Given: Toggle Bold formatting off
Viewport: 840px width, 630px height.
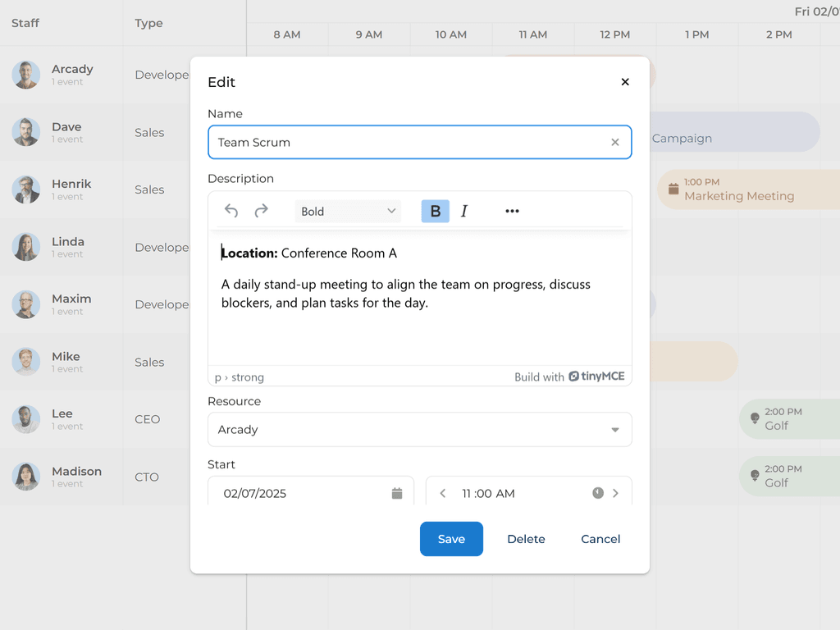Looking at the screenshot, I should [435, 211].
